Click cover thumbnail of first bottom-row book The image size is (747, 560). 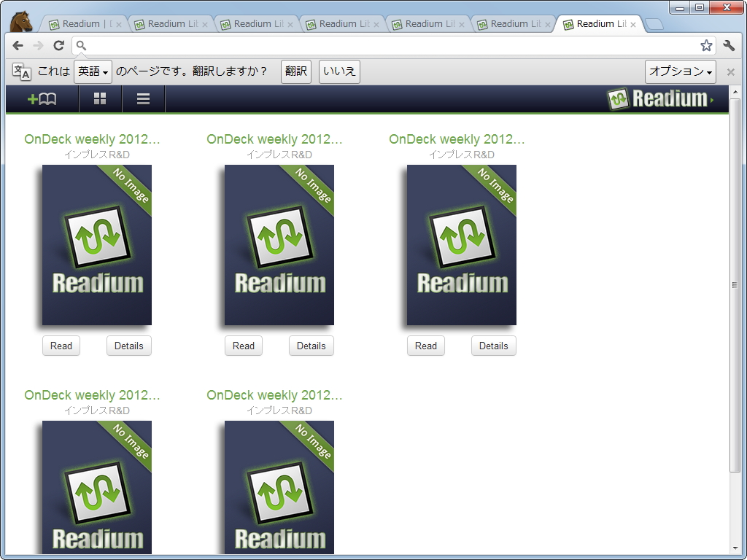(97, 486)
